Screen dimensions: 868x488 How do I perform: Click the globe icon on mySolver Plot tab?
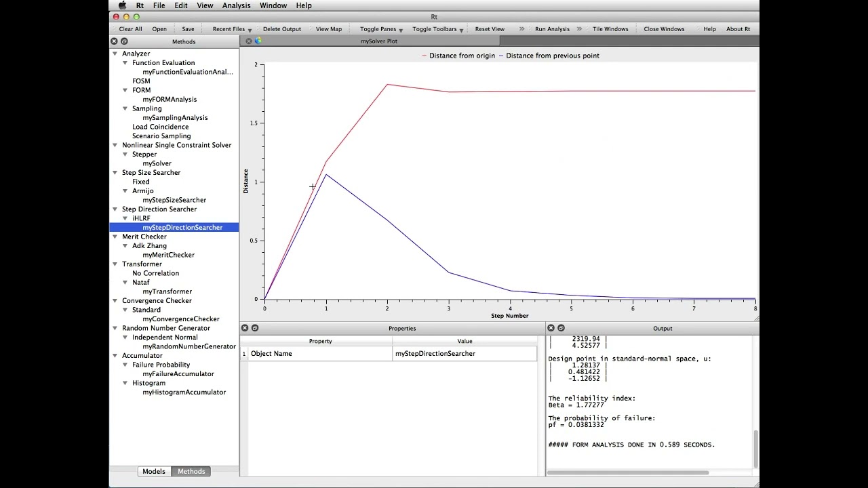click(x=258, y=41)
